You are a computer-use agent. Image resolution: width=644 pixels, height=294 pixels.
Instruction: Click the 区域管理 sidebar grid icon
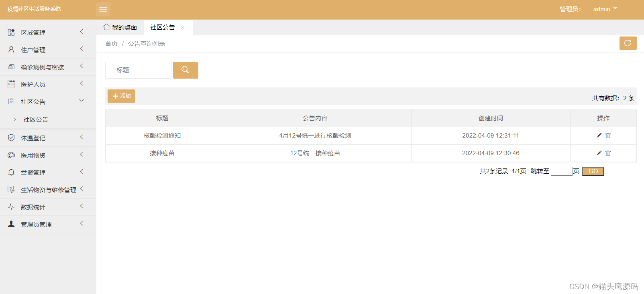pyautogui.click(x=11, y=32)
